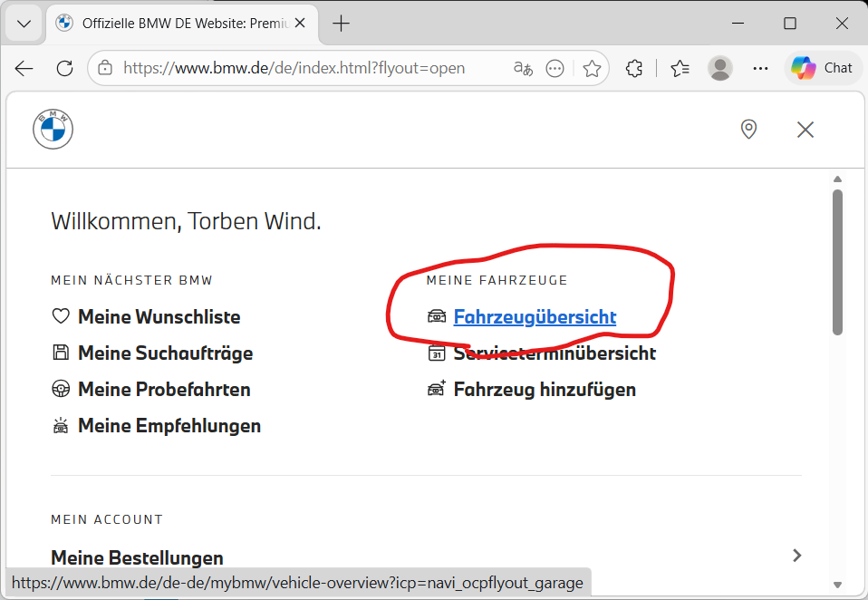Select the steering wheel icon for Meine Probefahrten

point(60,389)
